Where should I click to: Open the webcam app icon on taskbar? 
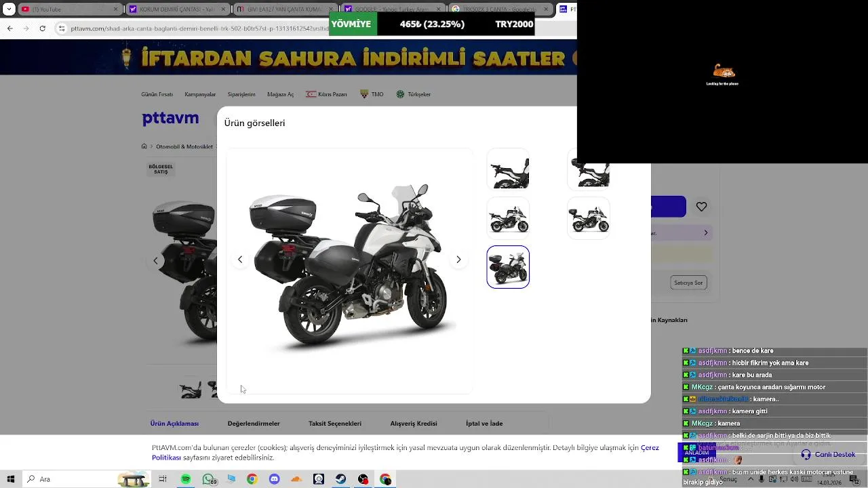pyautogui.click(x=319, y=479)
